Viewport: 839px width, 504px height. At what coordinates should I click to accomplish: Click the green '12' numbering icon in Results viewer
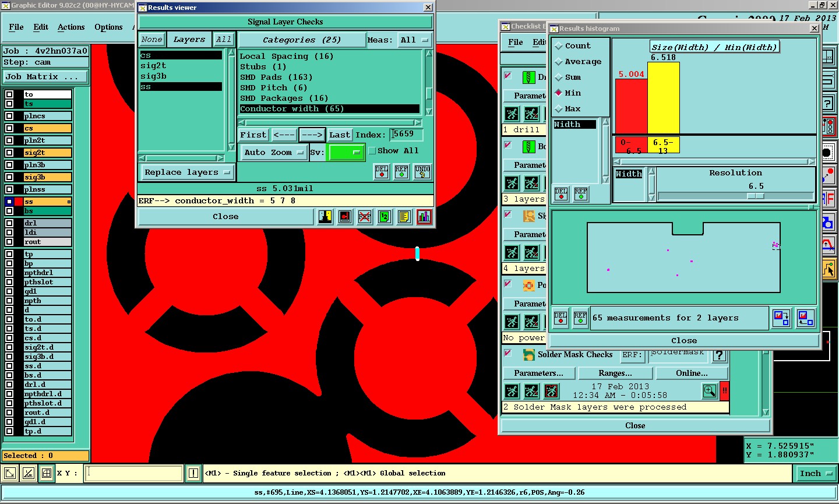(384, 217)
